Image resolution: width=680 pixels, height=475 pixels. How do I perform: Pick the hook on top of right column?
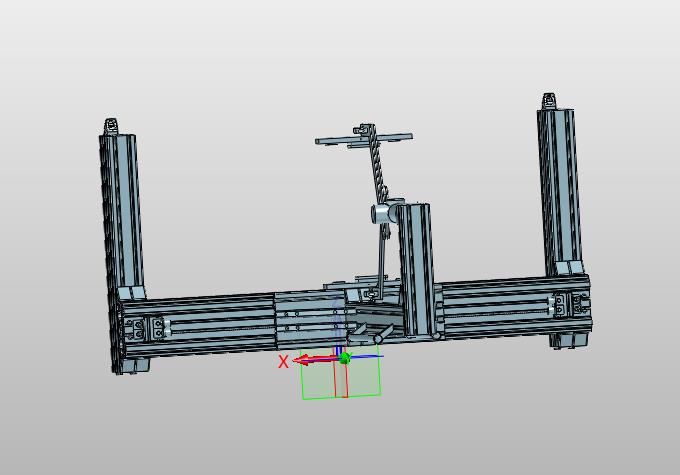tap(549, 101)
